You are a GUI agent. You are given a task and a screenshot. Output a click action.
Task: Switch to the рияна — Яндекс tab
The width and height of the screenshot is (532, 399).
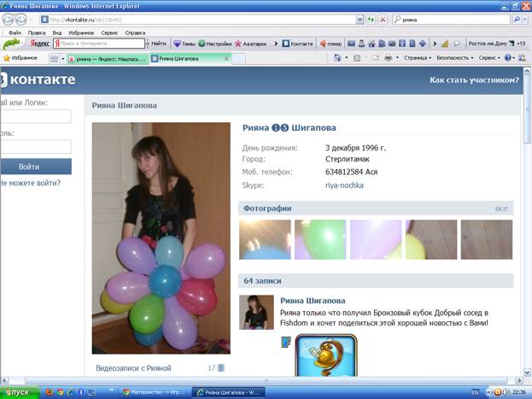(x=108, y=59)
